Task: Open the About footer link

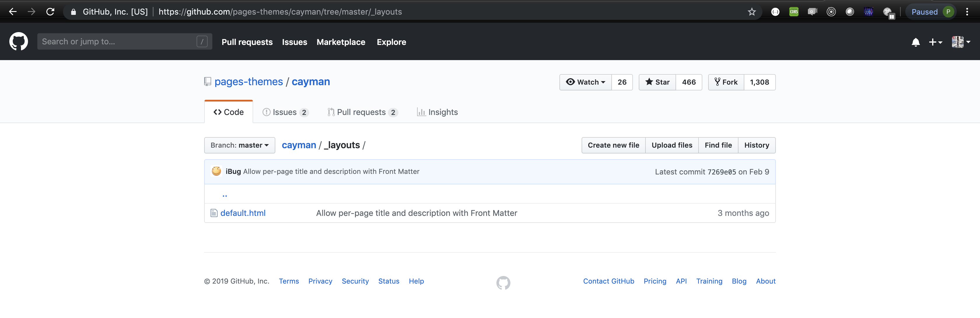Action: [x=766, y=281]
